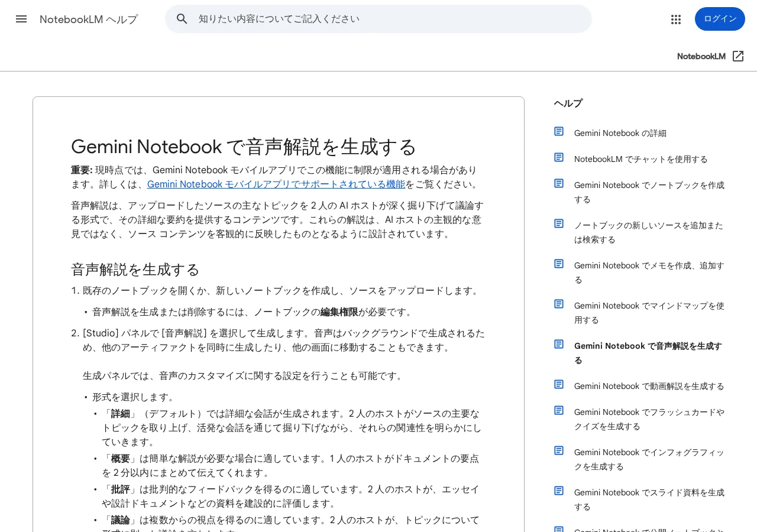Click article icon beside インフォグラフィック entry
The width and height of the screenshot is (757, 532).
tap(559, 450)
